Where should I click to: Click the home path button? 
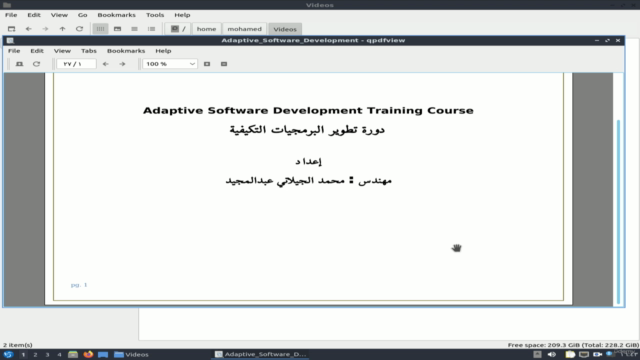pos(206,29)
